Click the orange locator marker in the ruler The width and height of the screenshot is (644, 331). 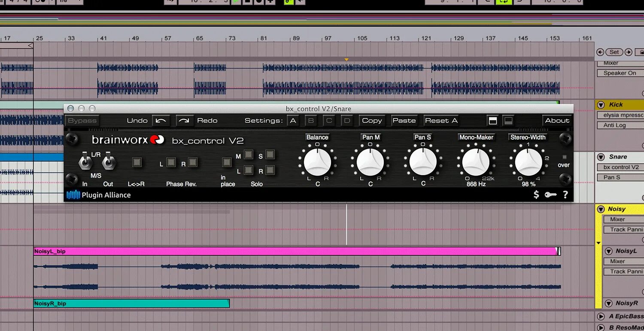coord(346,60)
